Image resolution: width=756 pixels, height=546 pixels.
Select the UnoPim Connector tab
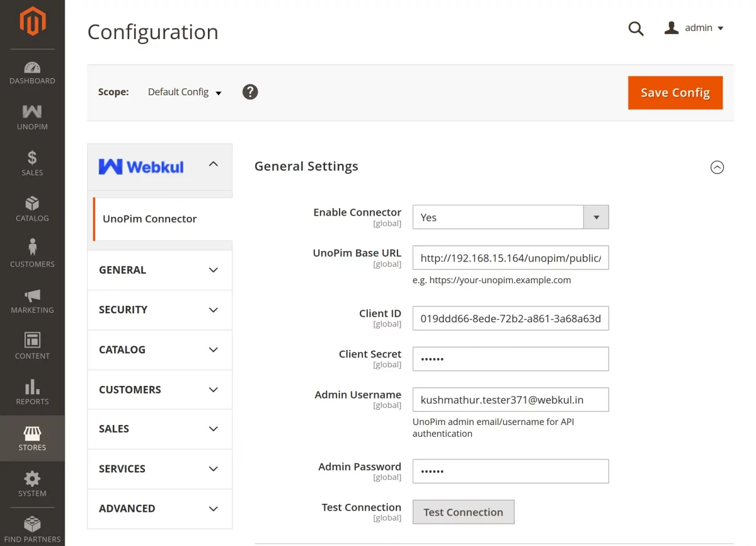pyautogui.click(x=163, y=219)
